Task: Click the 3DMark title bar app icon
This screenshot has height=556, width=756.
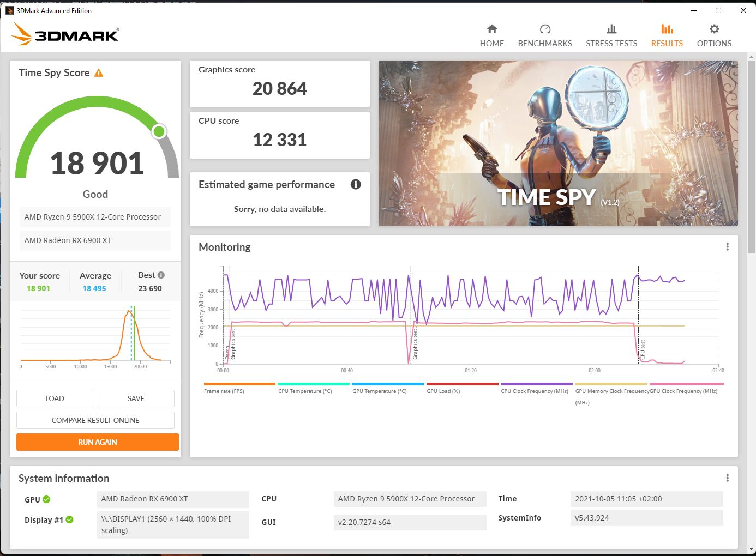Action: (x=9, y=10)
